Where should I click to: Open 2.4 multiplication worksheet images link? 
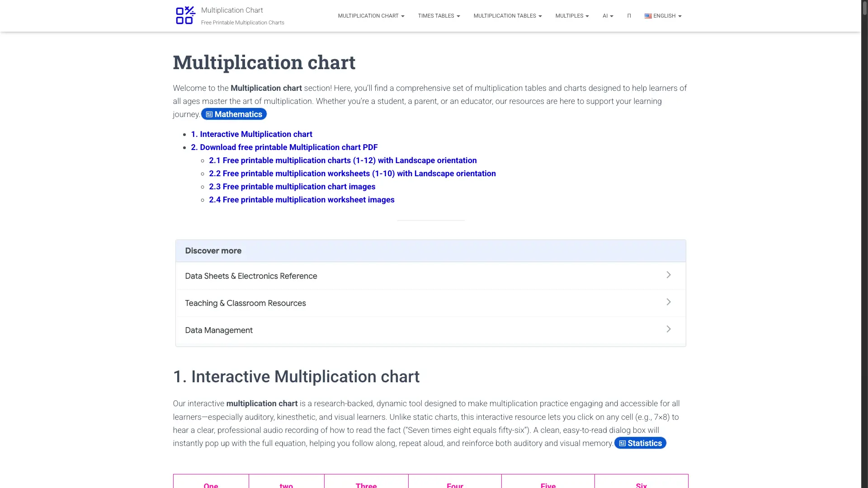[x=302, y=200]
